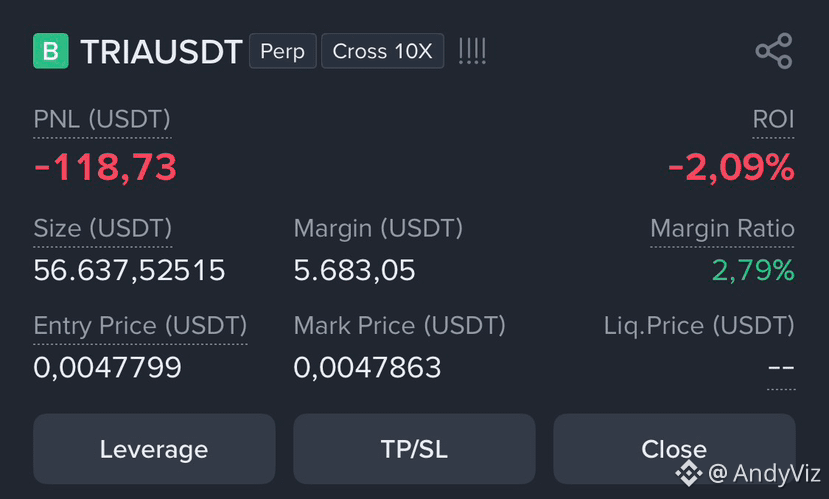
Task: Tap the Size (USDT) label
Action: pos(103,228)
